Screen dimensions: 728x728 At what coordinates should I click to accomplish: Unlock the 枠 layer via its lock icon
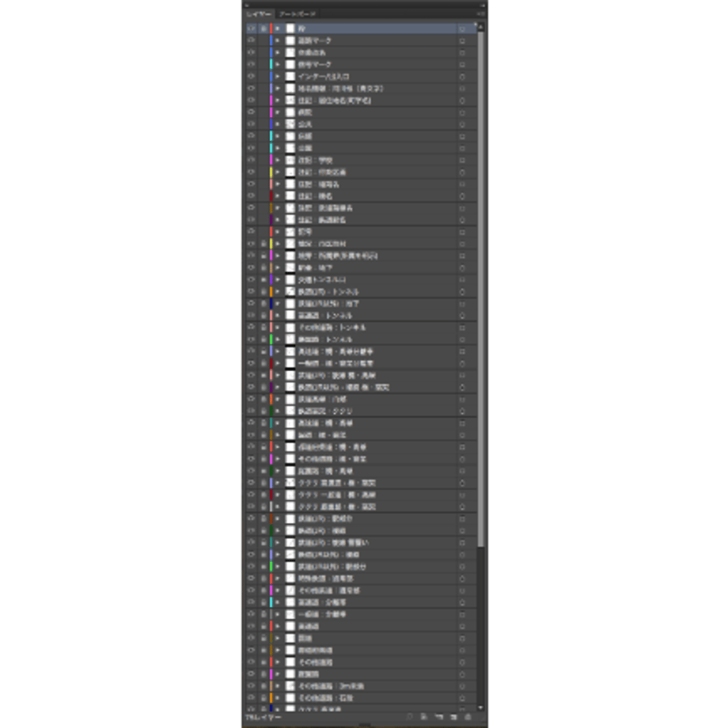click(x=264, y=28)
